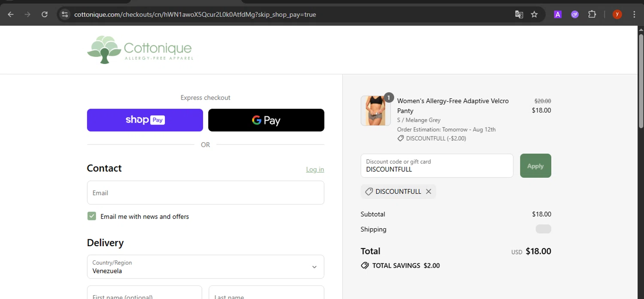Screen dimensions: 644x299
Task: Reload the checkout page
Action: pos(45,15)
